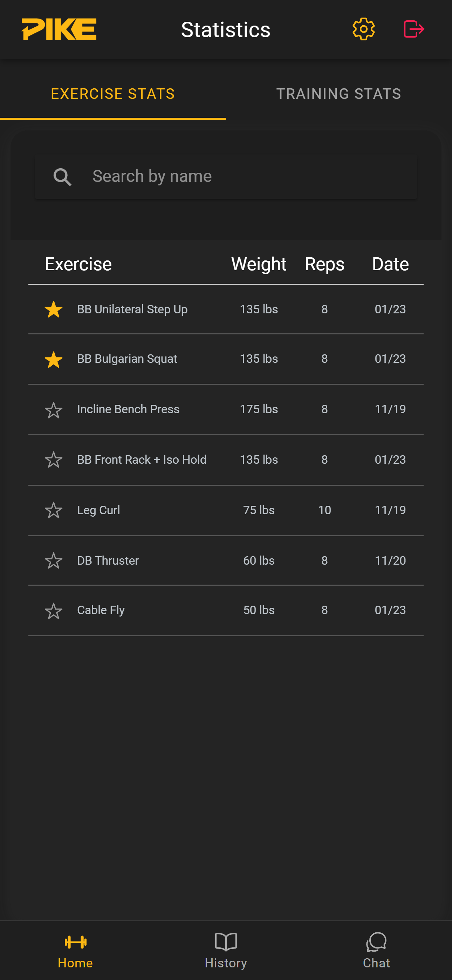Image resolution: width=452 pixels, height=980 pixels.
Task: Unfavorite BB Bulgarian Squat star
Action: coord(54,360)
